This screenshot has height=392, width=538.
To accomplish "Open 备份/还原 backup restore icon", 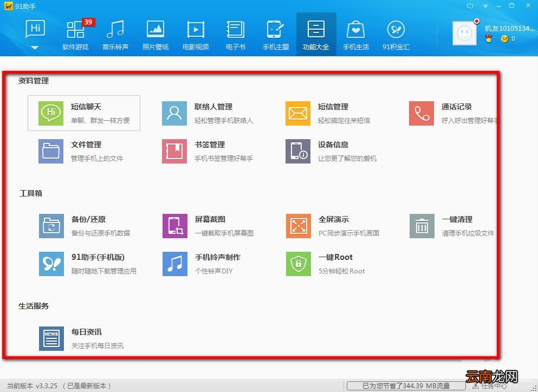I will (x=51, y=226).
